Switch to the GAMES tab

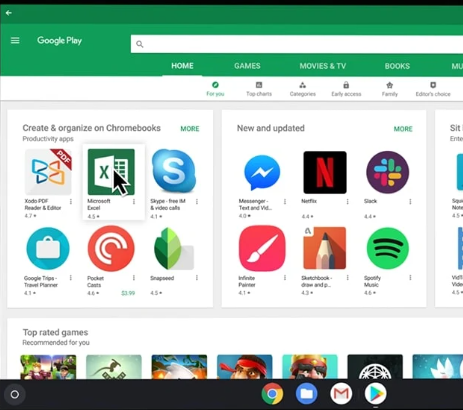(x=247, y=66)
